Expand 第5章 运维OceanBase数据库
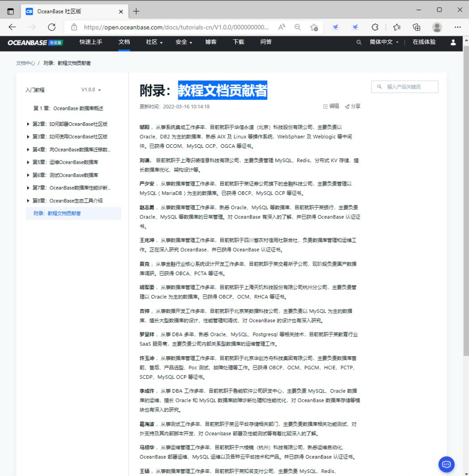This screenshot has height=476, width=469. (x=62, y=162)
